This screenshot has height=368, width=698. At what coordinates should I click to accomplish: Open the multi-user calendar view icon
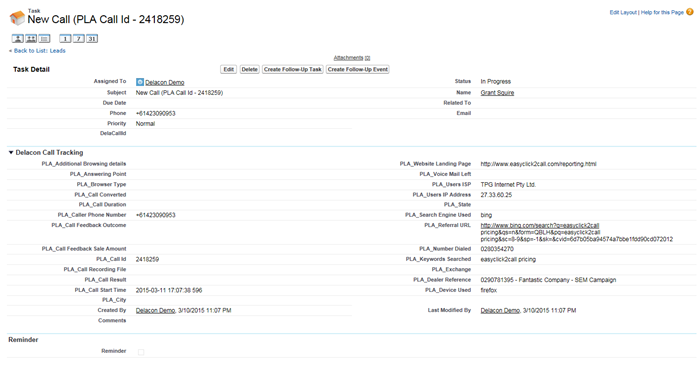pos(31,39)
